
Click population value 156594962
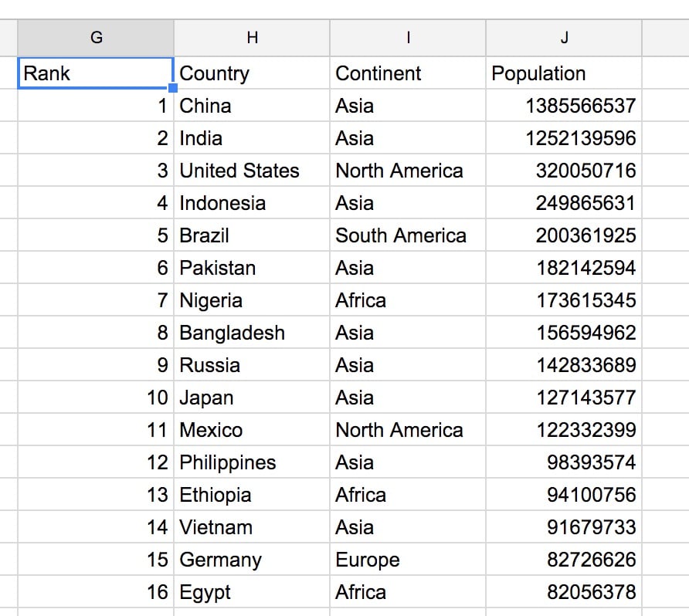(564, 333)
